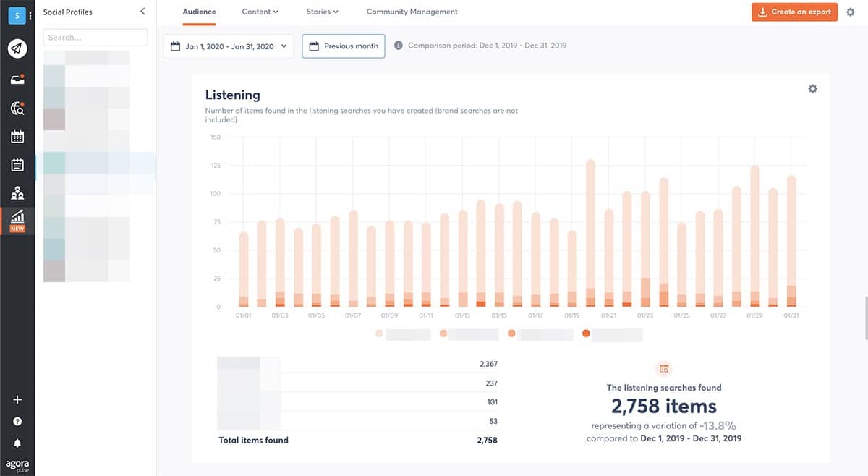The image size is (868, 476).
Task: Open the publishing calendar icon
Action: (x=17, y=137)
